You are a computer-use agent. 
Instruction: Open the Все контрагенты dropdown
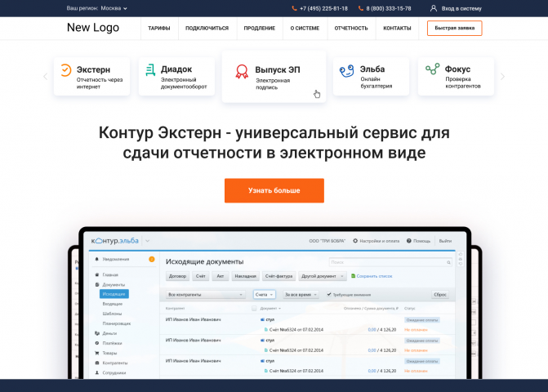205,295
